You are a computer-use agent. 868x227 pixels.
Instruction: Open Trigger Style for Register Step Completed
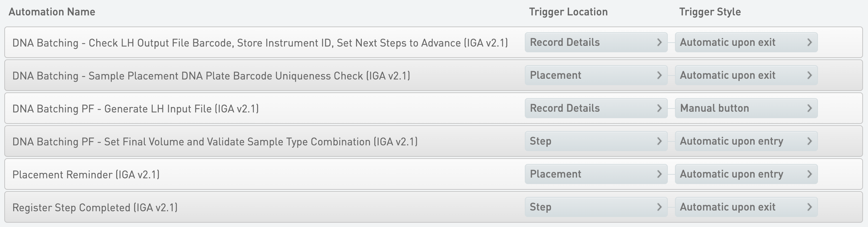(x=746, y=207)
